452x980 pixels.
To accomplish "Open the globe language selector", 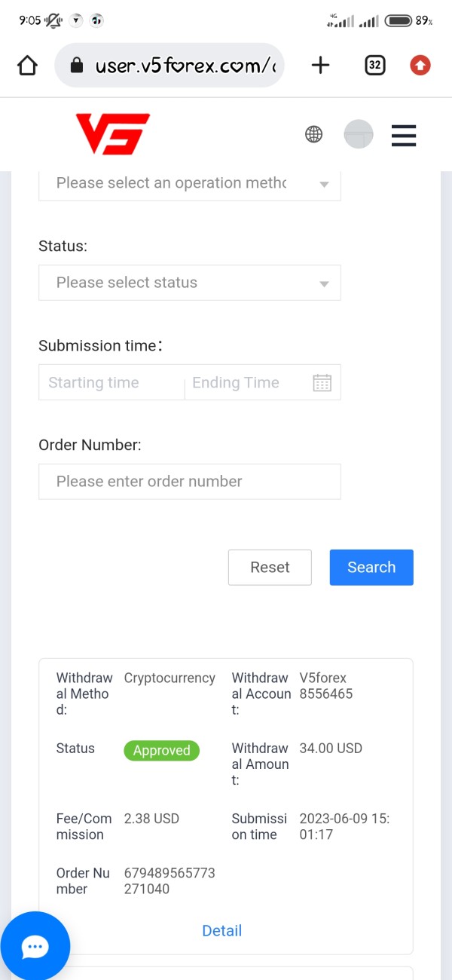I will [x=313, y=134].
